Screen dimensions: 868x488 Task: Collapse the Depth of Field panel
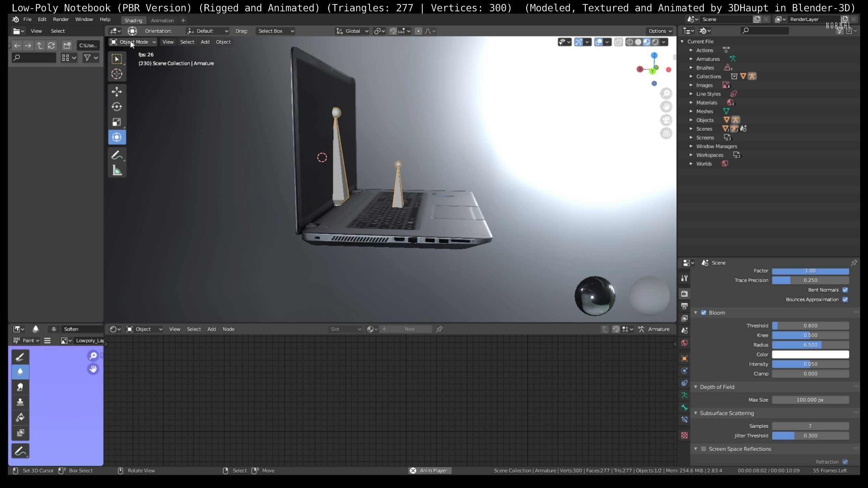click(x=696, y=387)
